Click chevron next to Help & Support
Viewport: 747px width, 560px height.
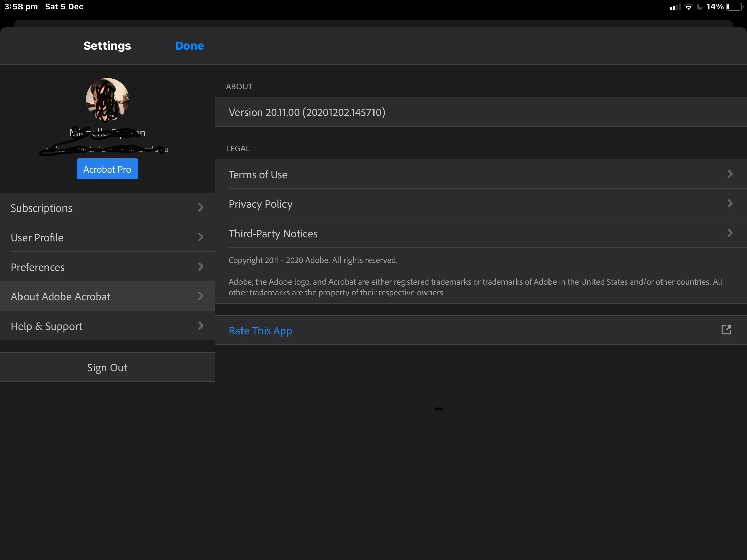tap(201, 326)
